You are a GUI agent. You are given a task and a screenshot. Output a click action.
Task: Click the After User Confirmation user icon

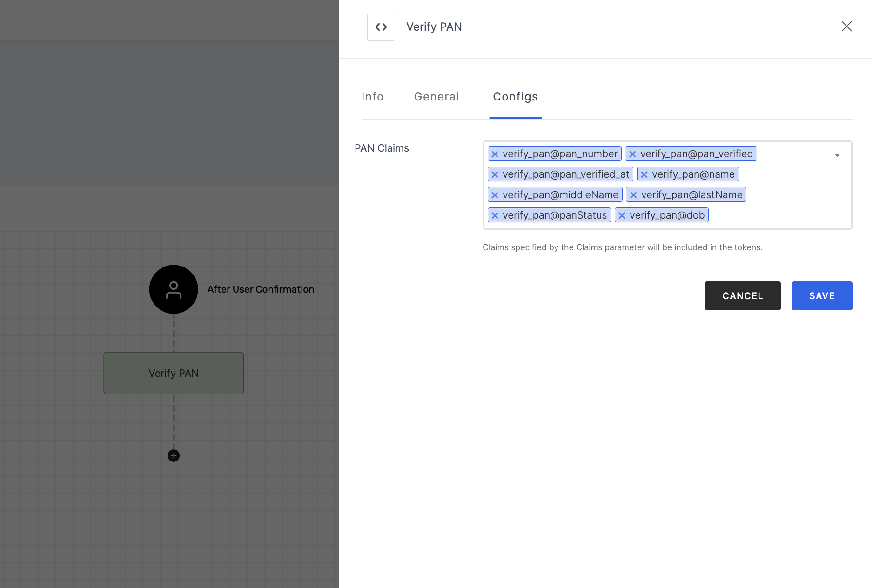pyautogui.click(x=174, y=289)
